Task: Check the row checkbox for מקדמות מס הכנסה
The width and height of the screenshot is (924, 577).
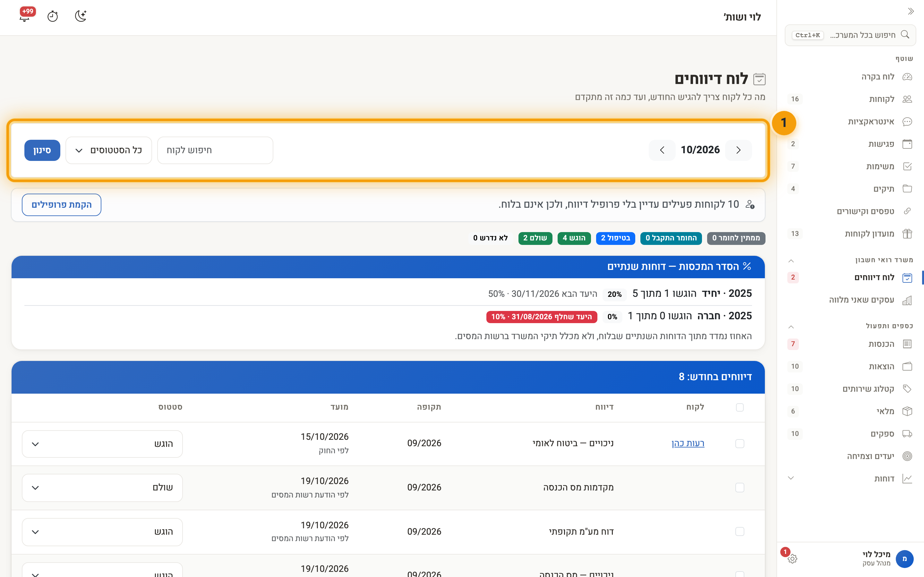Action: coord(740,487)
